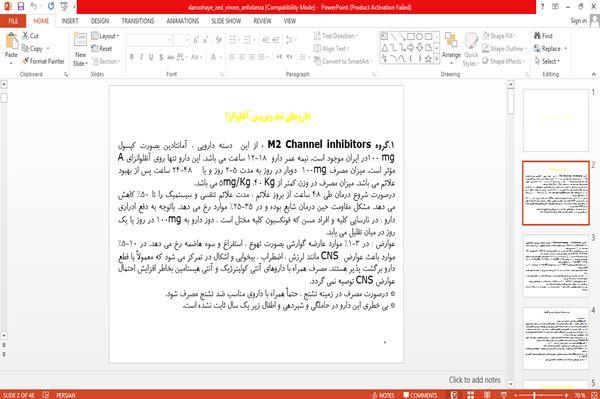Start Slide Show view icon in status bar
600x399 pixels.
504,395
